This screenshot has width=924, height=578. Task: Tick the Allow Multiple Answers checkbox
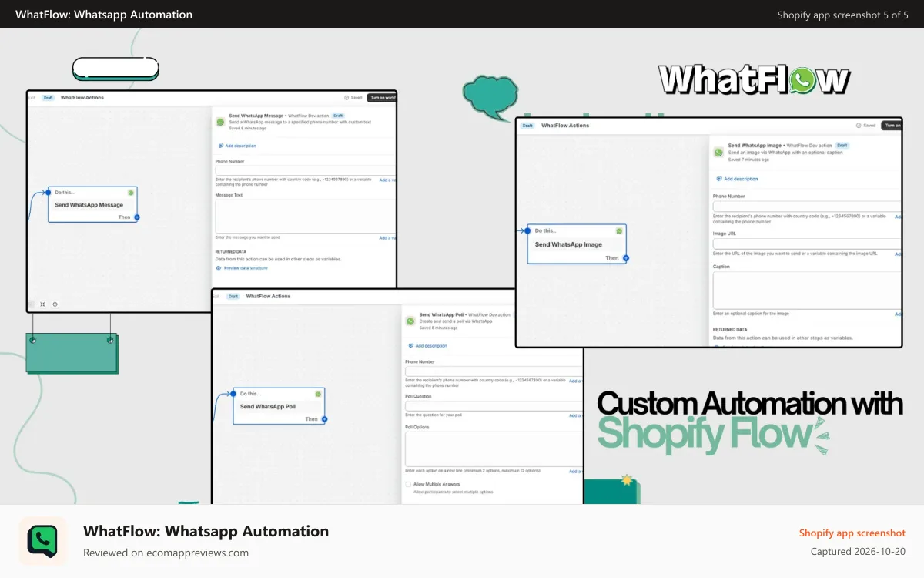[408, 484]
